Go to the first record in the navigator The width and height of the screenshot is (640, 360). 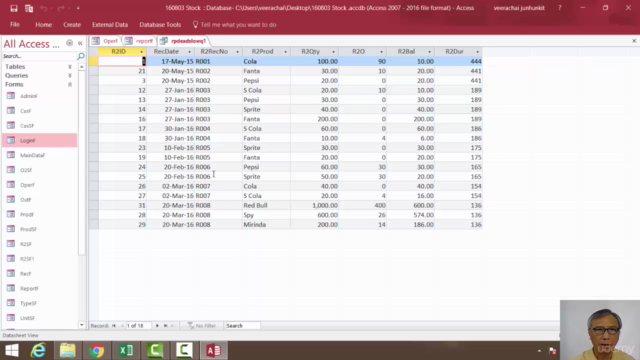point(114,326)
